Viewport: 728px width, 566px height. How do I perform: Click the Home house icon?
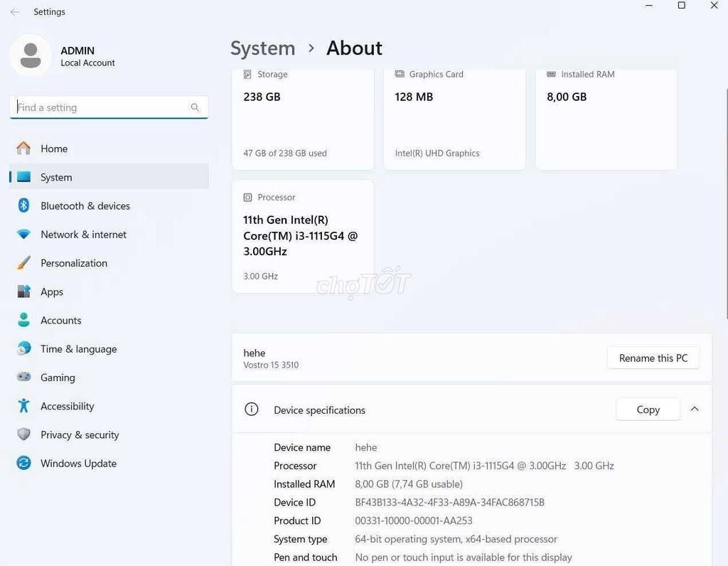(x=23, y=148)
